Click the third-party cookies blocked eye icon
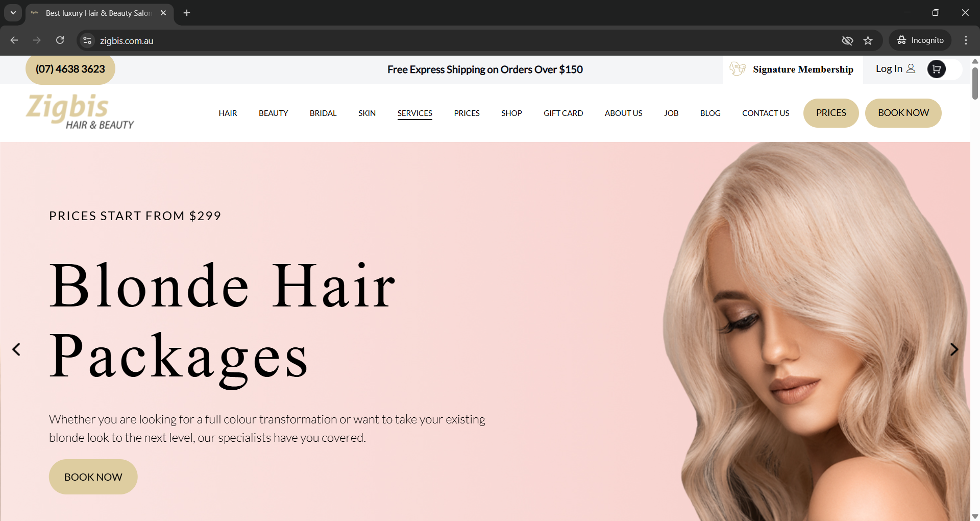 click(847, 40)
